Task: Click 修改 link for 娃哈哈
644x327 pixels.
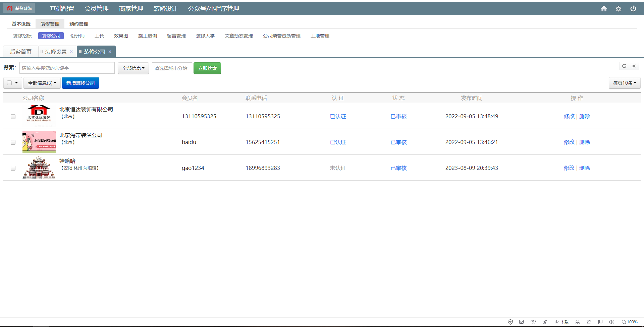Action: (569, 168)
